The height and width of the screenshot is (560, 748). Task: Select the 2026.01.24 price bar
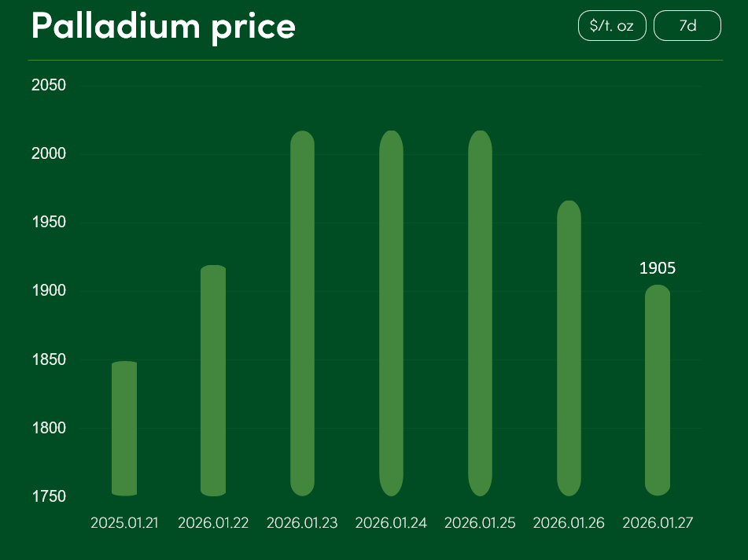391,313
